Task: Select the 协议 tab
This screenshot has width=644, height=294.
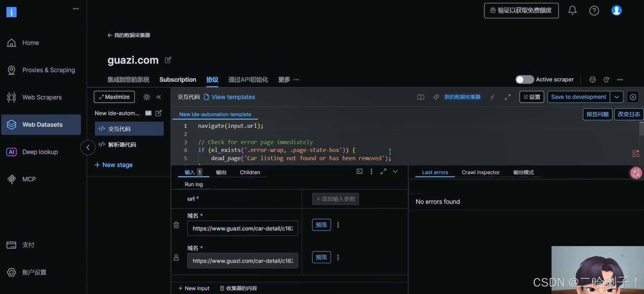Action: point(212,79)
